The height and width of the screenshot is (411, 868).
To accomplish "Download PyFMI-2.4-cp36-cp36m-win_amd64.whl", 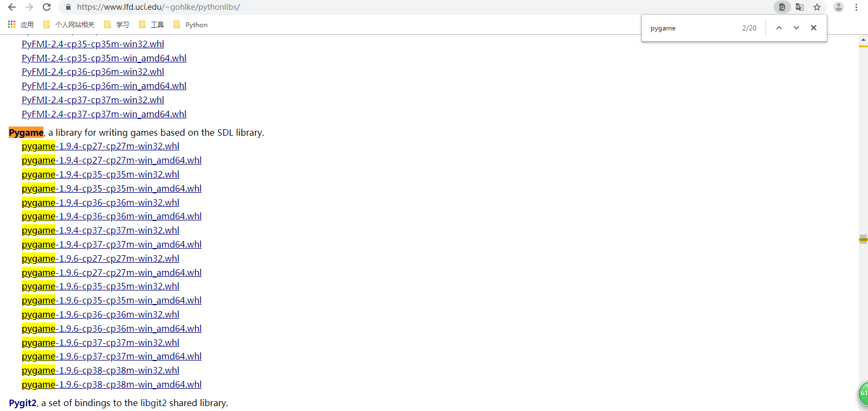I will coord(104,86).
